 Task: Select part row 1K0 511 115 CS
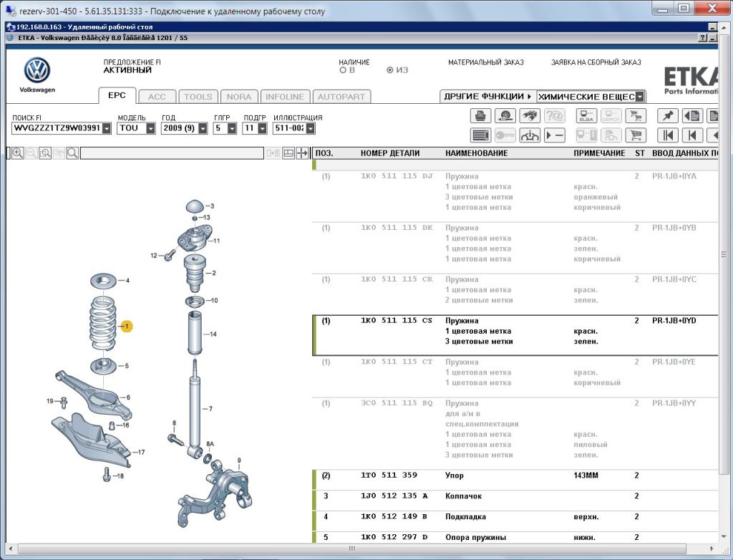click(515, 335)
